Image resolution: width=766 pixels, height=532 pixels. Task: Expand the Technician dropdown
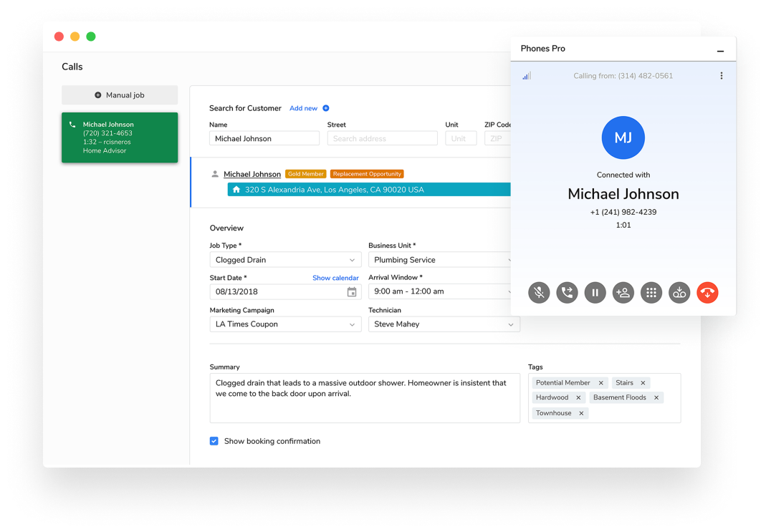coord(444,324)
